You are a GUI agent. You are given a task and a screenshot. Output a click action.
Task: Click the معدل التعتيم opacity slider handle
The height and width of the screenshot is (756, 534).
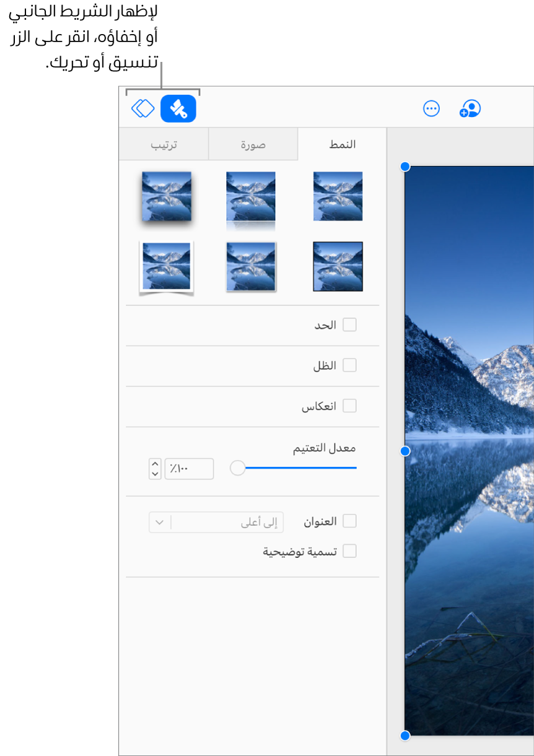click(237, 469)
